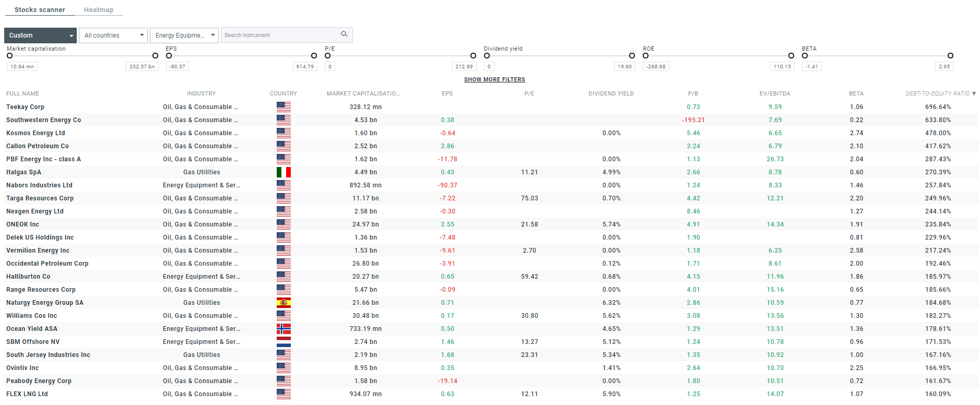Image resolution: width=980 pixels, height=405 pixels.
Task: Click the right handle of Dividend yield slider
Action: (632, 56)
